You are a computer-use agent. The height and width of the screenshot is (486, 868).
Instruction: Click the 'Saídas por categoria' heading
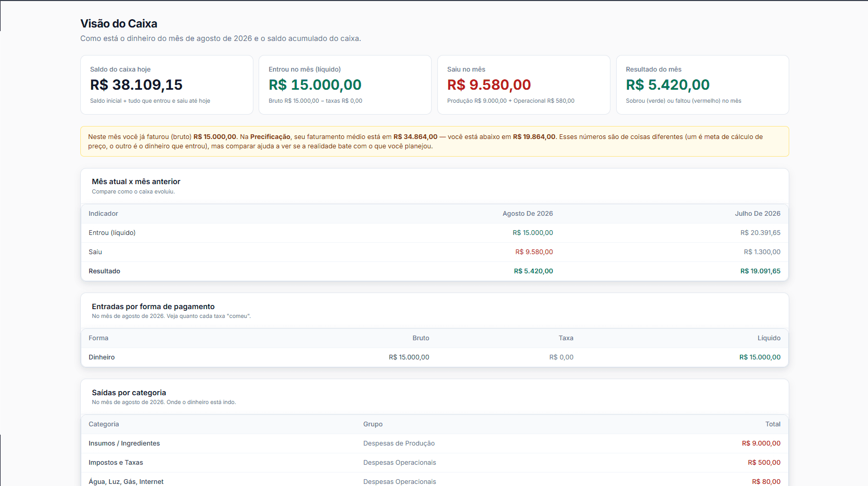(x=129, y=393)
